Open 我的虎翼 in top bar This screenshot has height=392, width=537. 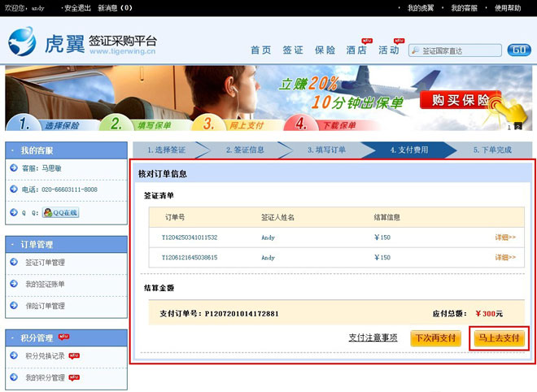click(421, 8)
